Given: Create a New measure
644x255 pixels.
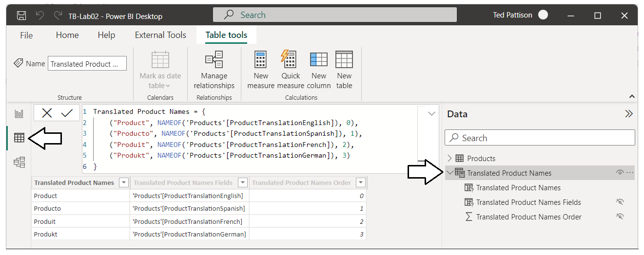Looking at the screenshot, I should pos(261,70).
